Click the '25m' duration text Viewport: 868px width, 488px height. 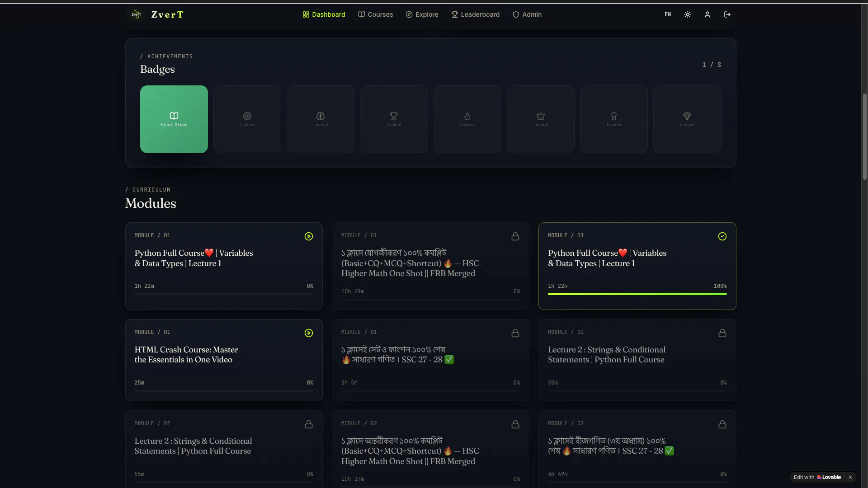pyautogui.click(x=139, y=383)
